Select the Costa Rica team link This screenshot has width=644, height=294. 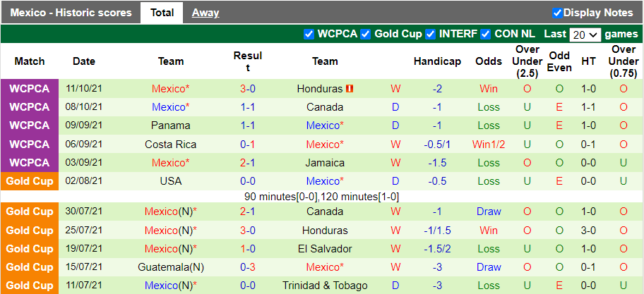point(170,144)
